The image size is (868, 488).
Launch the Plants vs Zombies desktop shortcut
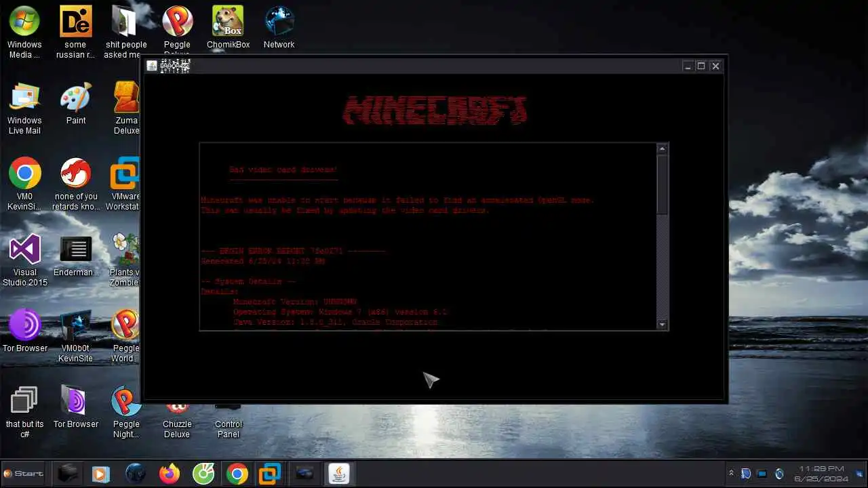pyautogui.click(x=125, y=260)
